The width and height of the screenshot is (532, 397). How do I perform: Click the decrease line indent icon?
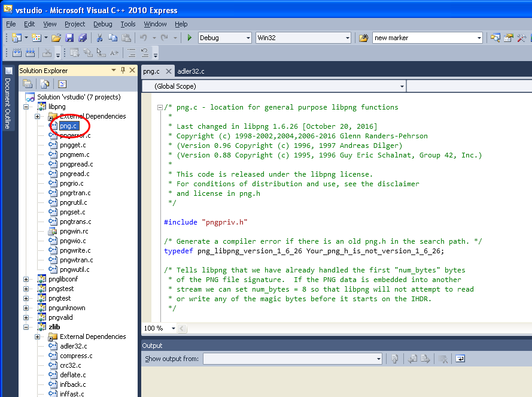coord(131,53)
